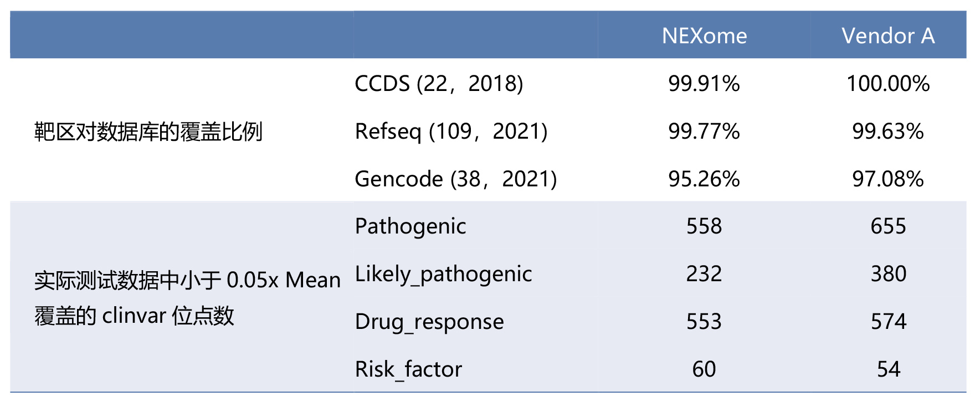
Task: Click the Likely_pathogenic row label
Action: [x=443, y=274]
